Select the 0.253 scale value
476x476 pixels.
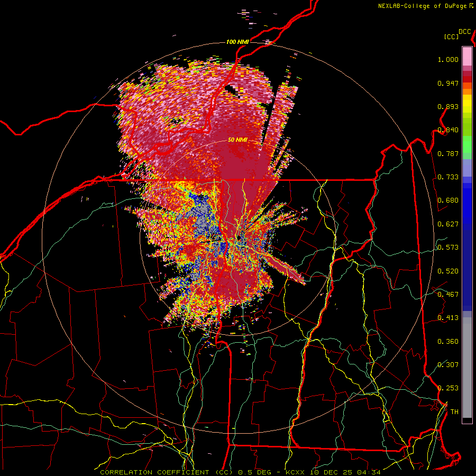(448, 388)
